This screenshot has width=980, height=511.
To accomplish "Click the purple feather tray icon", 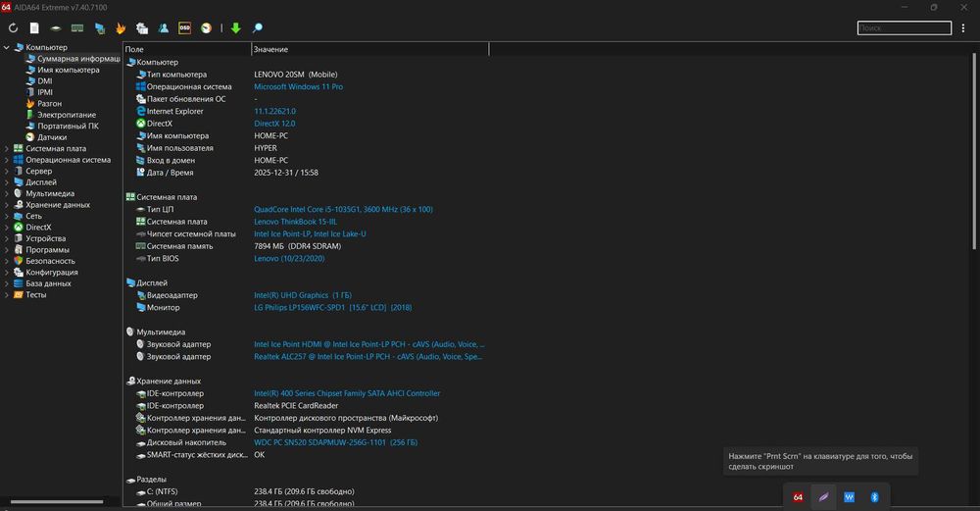I will tap(823, 497).
